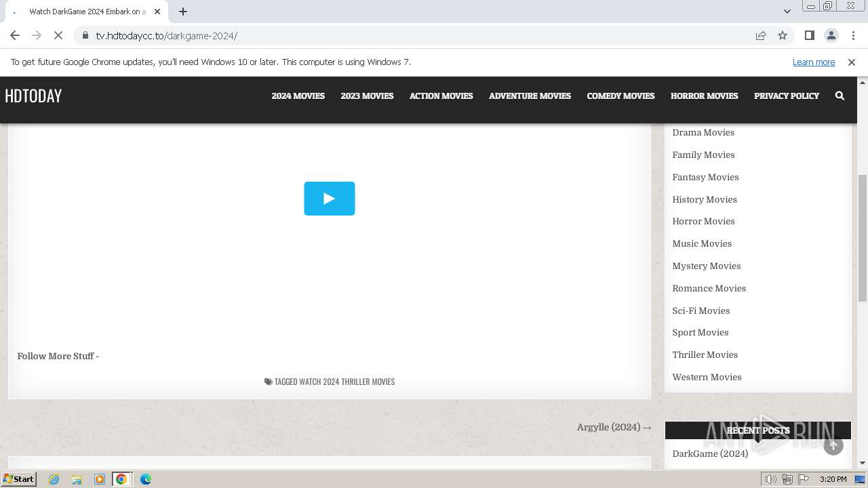Image resolution: width=868 pixels, height=488 pixels.
Task: Launch Microsoft Edge from the taskbar
Action: 145,479
